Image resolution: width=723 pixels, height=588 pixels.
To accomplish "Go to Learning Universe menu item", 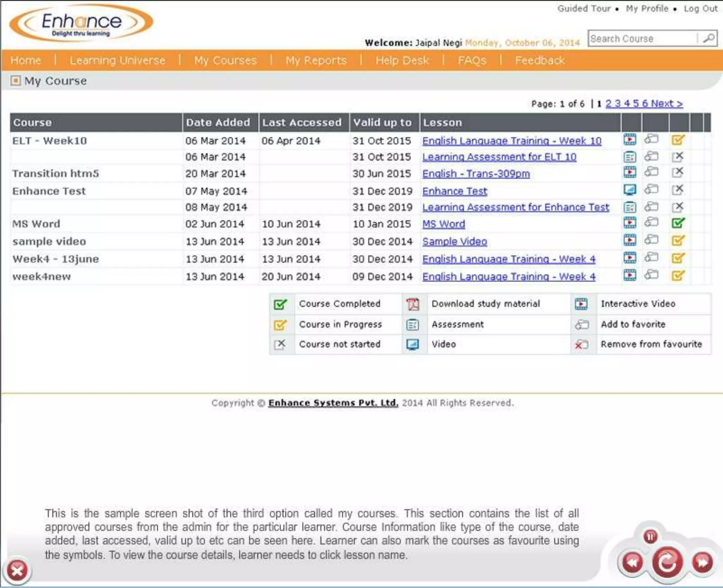I will (x=117, y=60).
